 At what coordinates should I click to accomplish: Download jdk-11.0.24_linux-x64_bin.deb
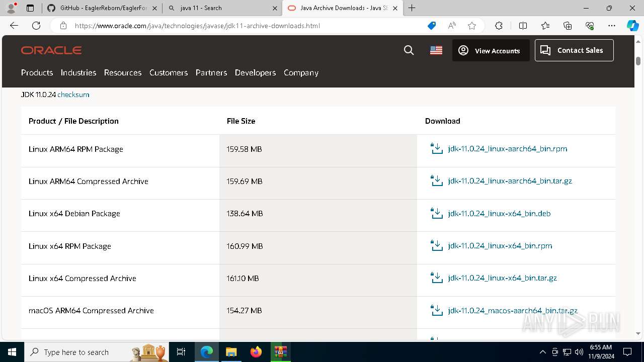pyautogui.click(x=499, y=214)
